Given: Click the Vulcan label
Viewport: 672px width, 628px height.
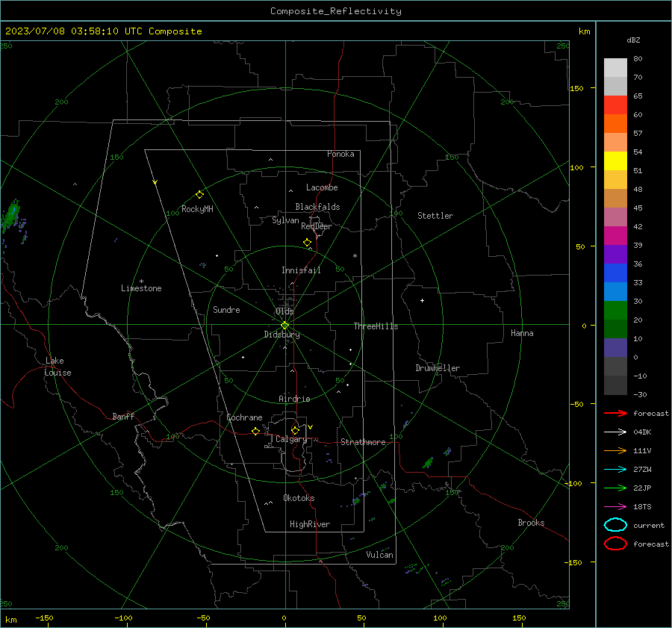Looking at the screenshot, I should (379, 555).
